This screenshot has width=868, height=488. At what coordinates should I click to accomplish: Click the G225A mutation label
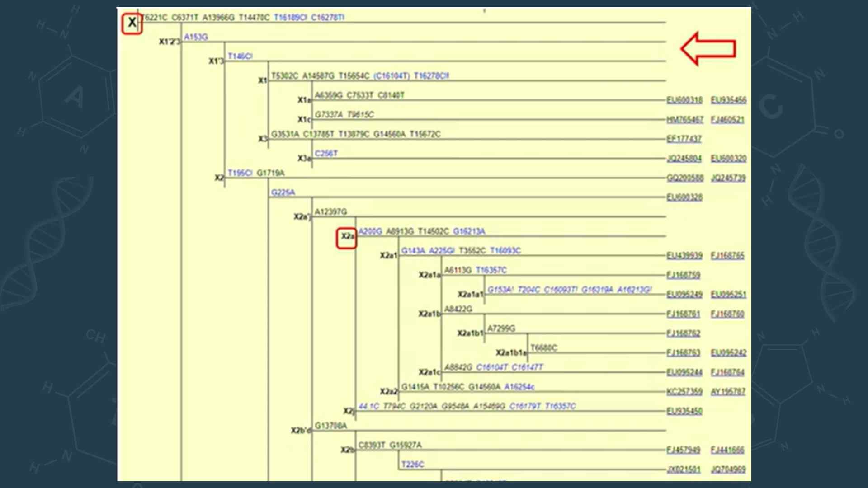pos(283,192)
